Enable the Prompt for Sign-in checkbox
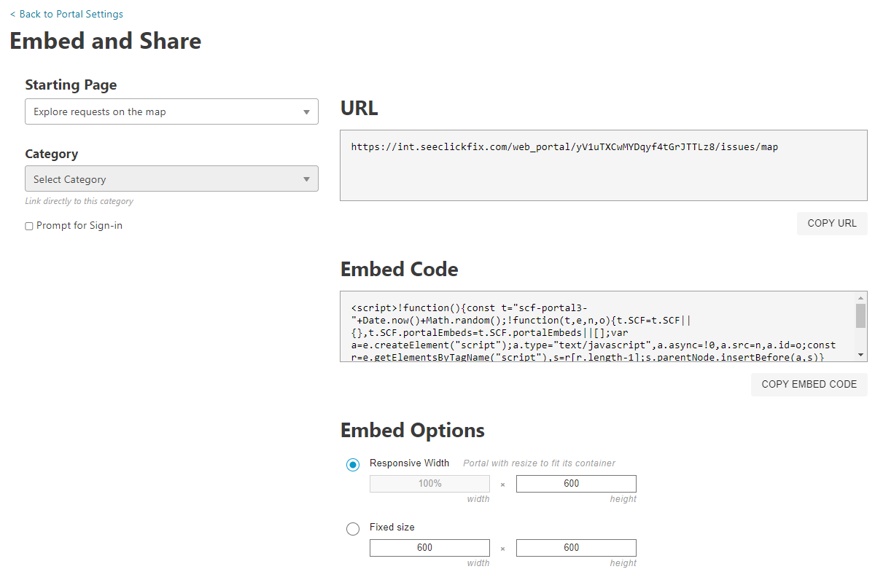The image size is (875, 588). coord(29,226)
